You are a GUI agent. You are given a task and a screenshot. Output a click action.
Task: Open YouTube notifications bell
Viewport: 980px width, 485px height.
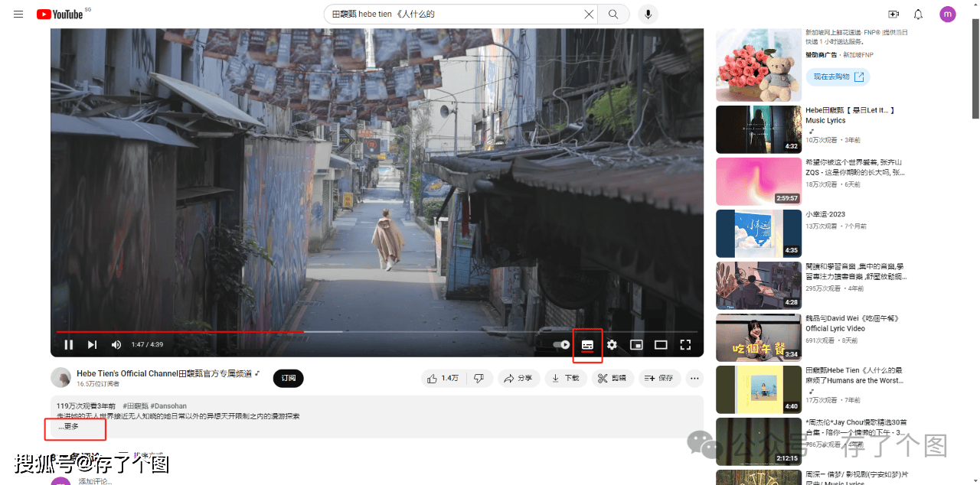click(x=917, y=14)
